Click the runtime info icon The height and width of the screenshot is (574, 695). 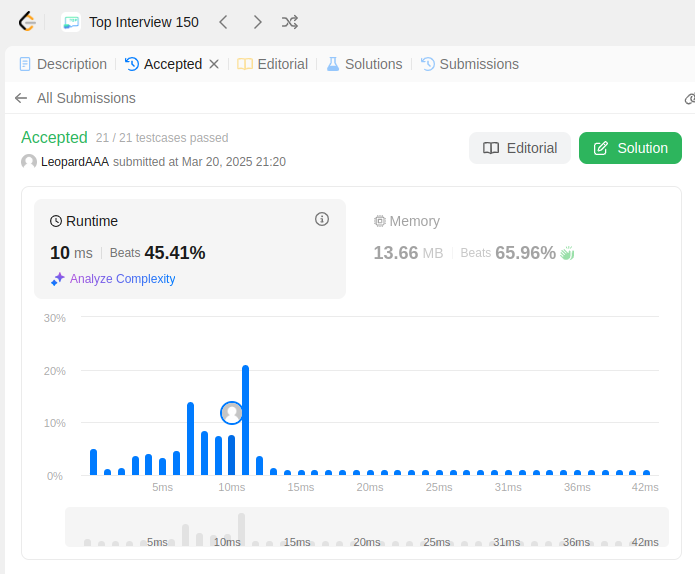click(x=322, y=219)
